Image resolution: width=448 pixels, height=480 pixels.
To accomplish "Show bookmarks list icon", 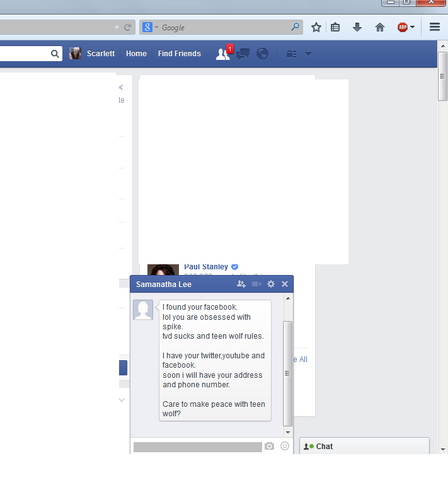I will pos(335,27).
